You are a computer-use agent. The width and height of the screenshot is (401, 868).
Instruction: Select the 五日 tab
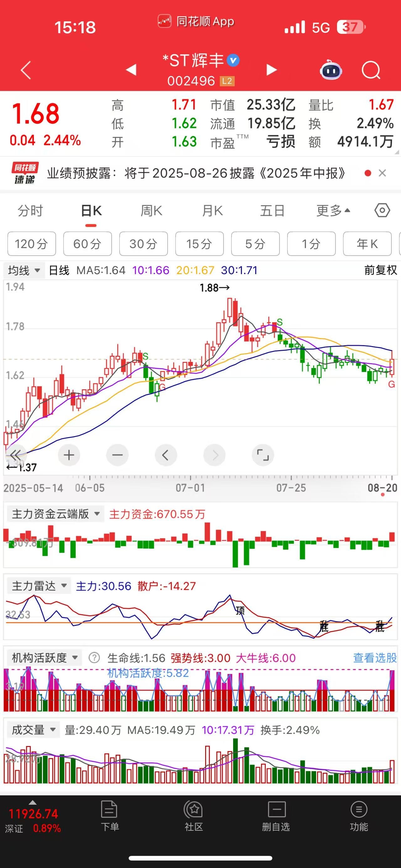[x=273, y=211]
